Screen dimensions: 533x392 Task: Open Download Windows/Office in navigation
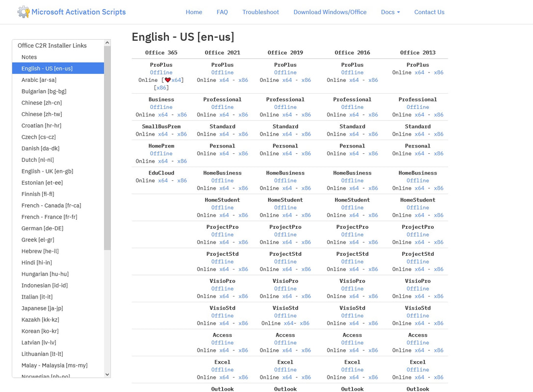[x=330, y=12]
